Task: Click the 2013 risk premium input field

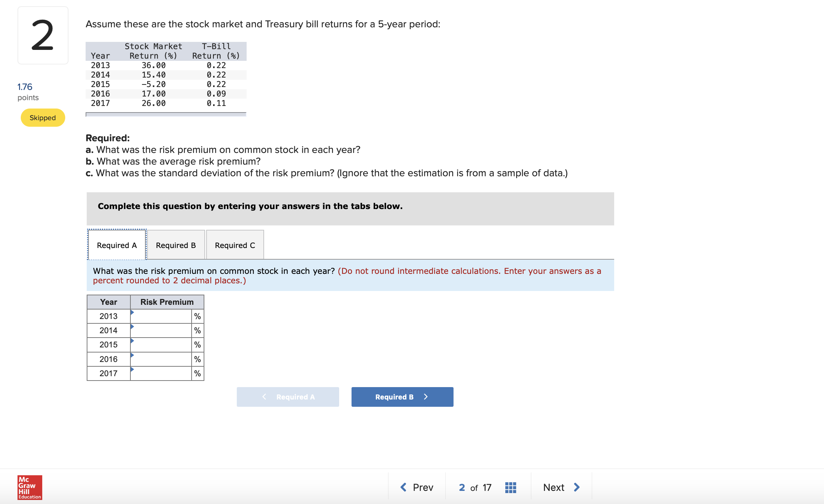Action: pyautogui.click(x=161, y=316)
